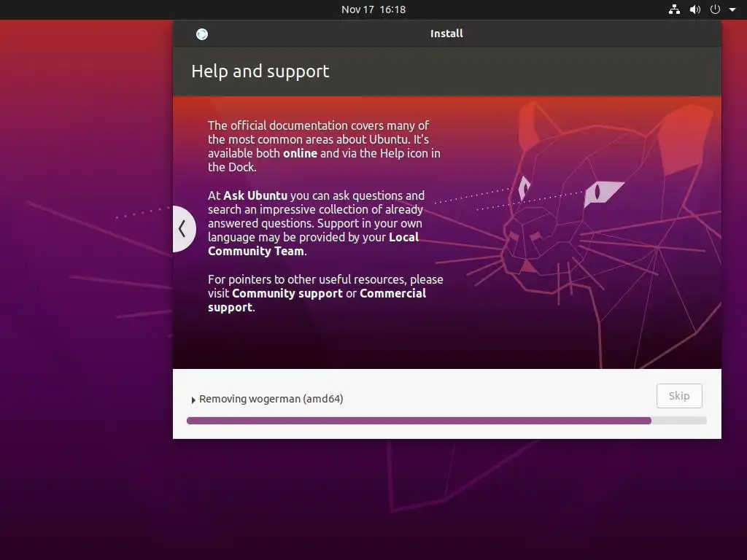
Task: Skip the current installation step
Action: (679, 396)
